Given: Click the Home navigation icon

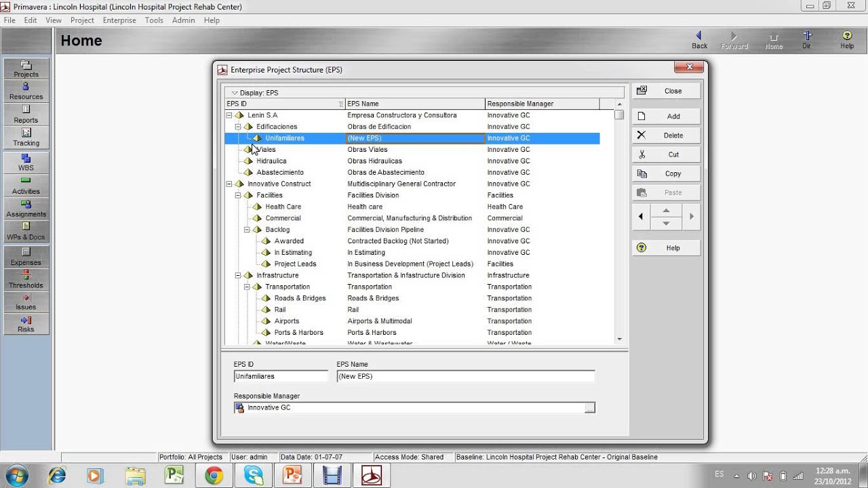Looking at the screenshot, I should click(x=774, y=41).
